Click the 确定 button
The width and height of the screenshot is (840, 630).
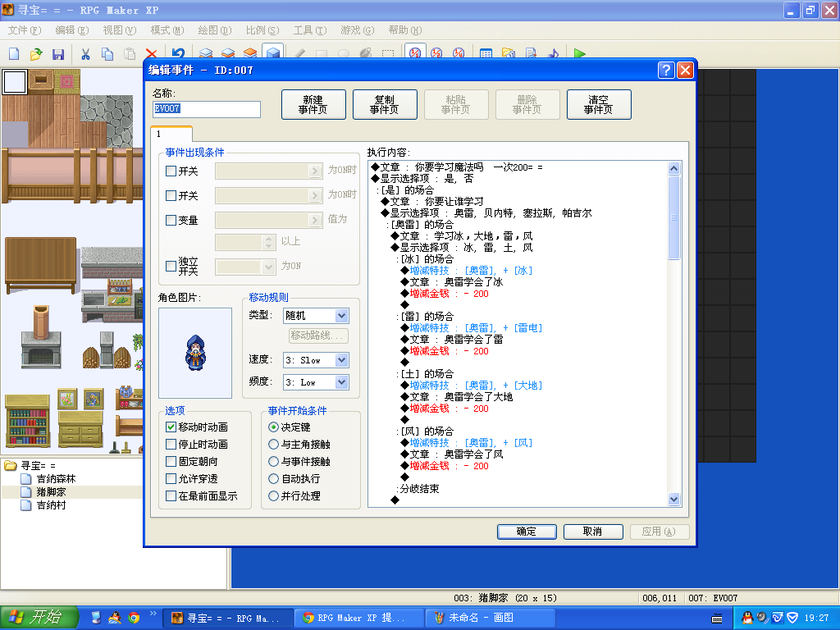coord(527,532)
